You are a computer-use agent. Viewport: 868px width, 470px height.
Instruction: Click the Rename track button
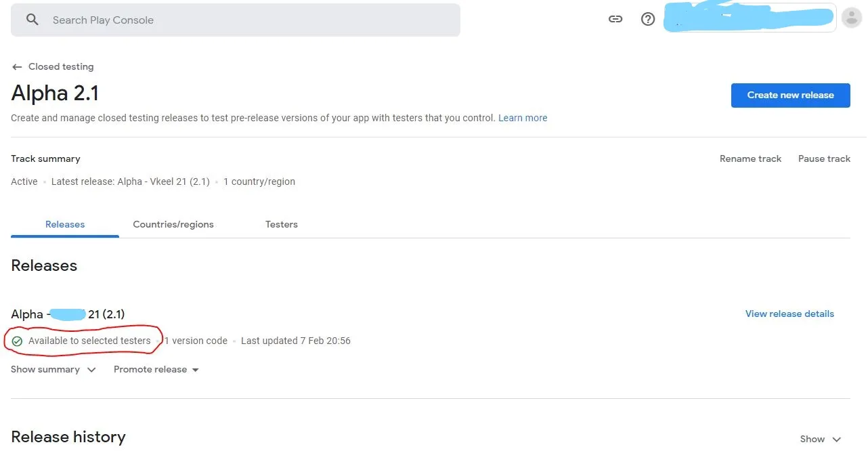click(x=750, y=158)
